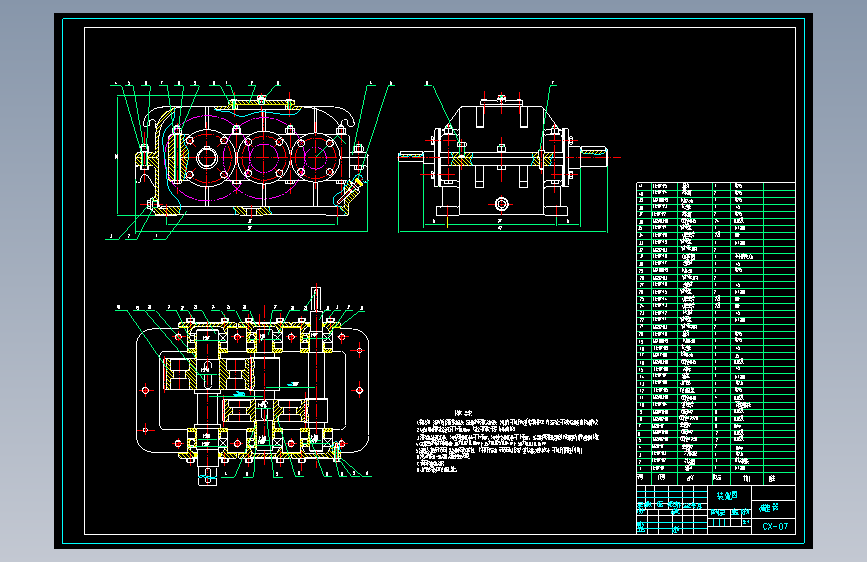The height and width of the screenshot is (562, 867).
Task: Click the technical requirements notes block
Action: click(x=508, y=441)
